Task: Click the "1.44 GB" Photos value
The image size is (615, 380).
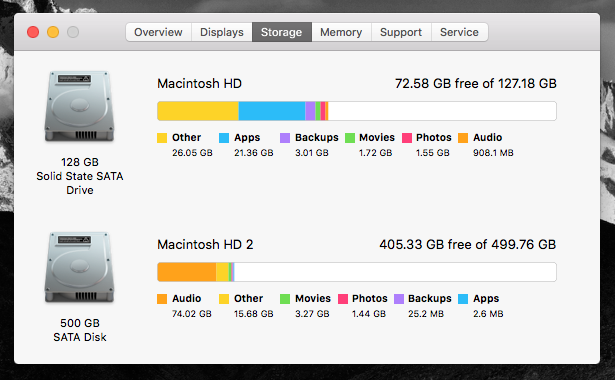Action: (369, 314)
